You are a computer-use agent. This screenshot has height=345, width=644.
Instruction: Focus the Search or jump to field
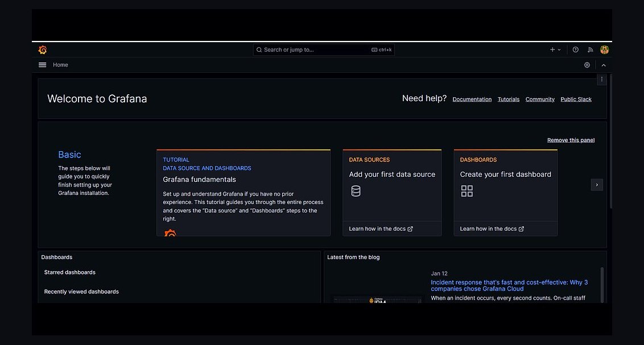pyautogui.click(x=324, y=49)
